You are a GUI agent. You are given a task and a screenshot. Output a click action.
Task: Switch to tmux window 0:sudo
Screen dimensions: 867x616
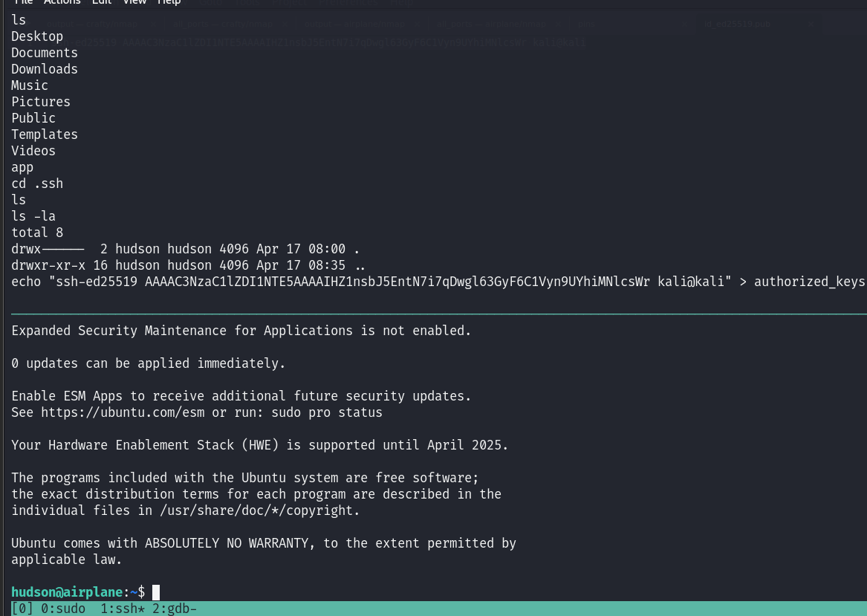pyautogui.click(x=59, y=609)
